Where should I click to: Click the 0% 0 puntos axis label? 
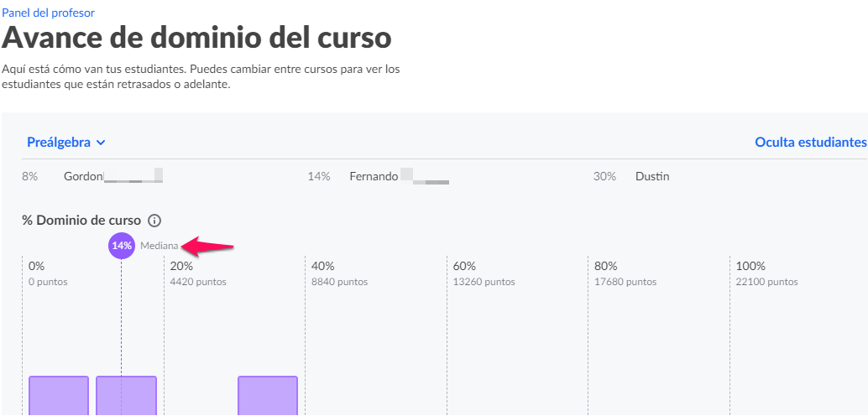point(48,273)
